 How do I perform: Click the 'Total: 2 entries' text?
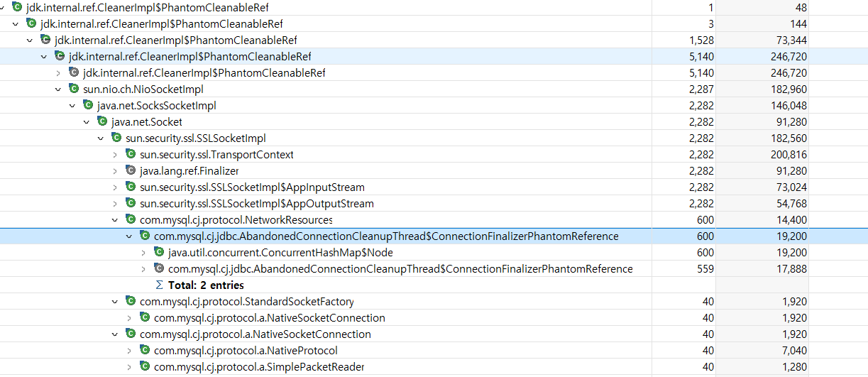pyautogui.click(x=206, y=285)
